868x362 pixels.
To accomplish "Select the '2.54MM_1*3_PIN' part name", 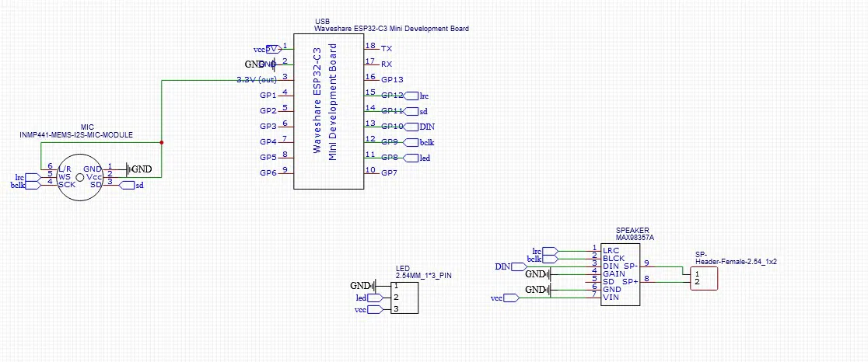I will (423, 275).
